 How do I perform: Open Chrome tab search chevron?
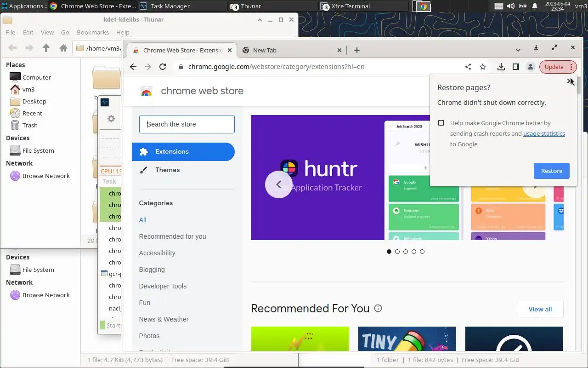coord(518,50)
